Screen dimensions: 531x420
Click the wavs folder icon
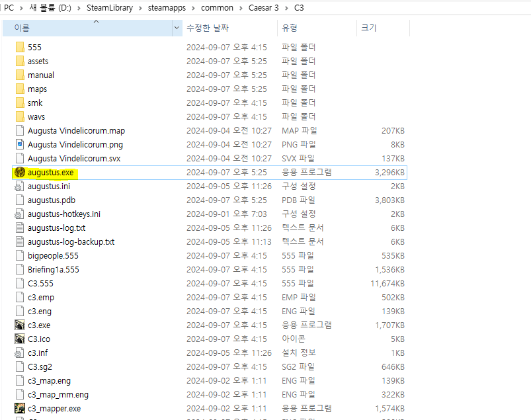pos(20,116)
